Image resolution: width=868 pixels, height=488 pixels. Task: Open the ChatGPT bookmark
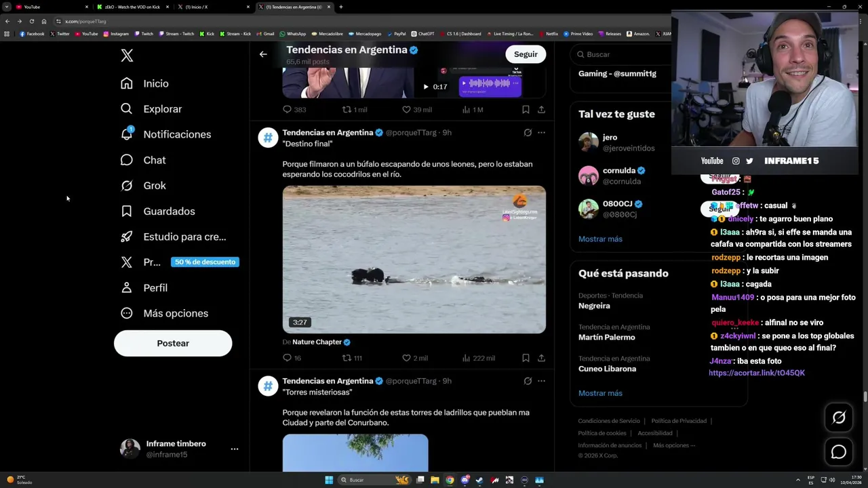(x=422, y=34)
